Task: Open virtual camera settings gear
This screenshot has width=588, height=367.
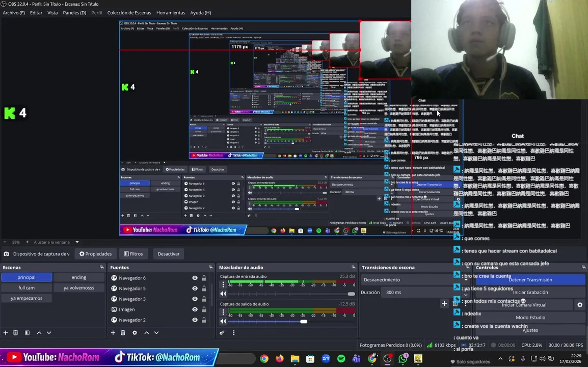Action: click(580, 305)
